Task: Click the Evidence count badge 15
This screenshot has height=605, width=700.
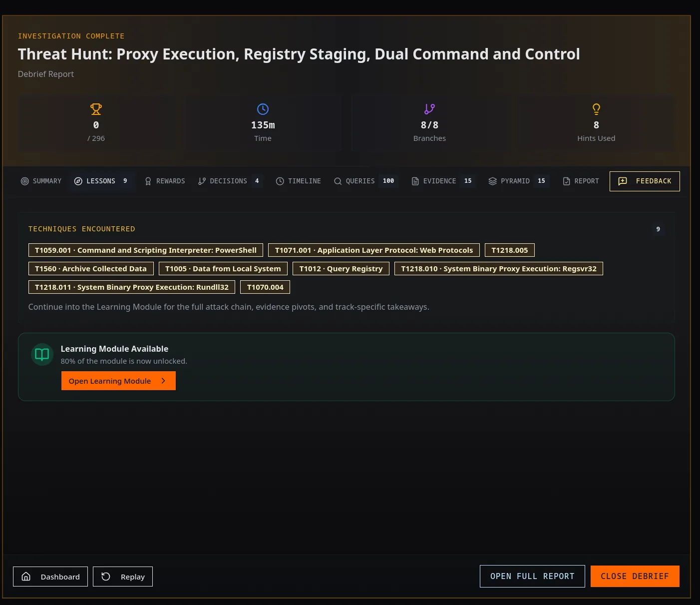Action: [x=468, y=181]
